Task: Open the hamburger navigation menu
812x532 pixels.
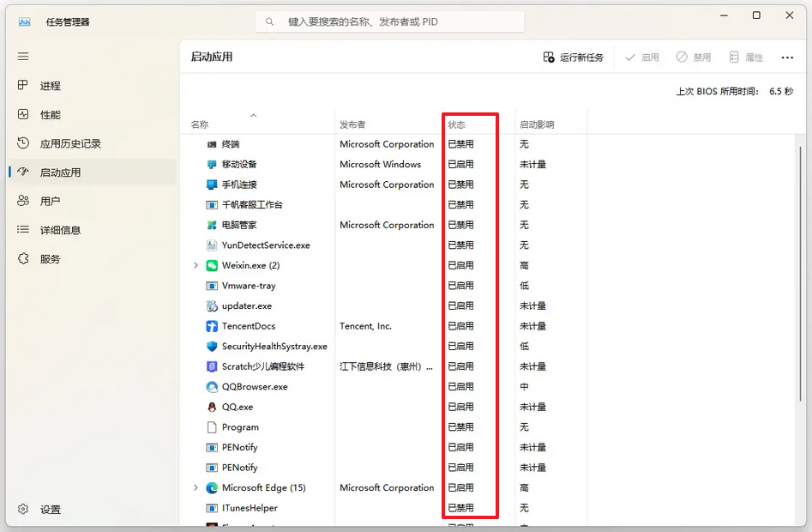Action: tap(23, 57)
